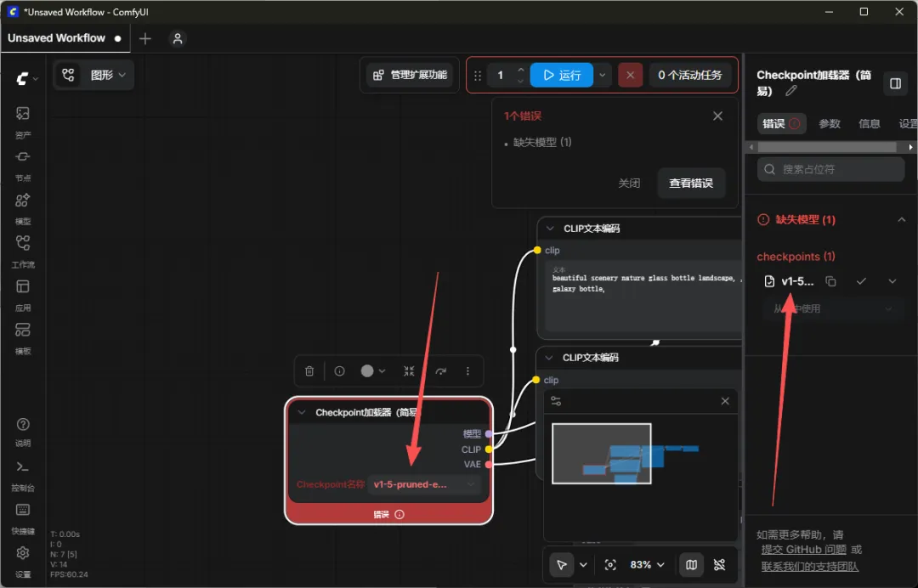This screenshot has width=918, height=588.
Task: Toggle the right side panel layout icon
Action: coord(895,83)
